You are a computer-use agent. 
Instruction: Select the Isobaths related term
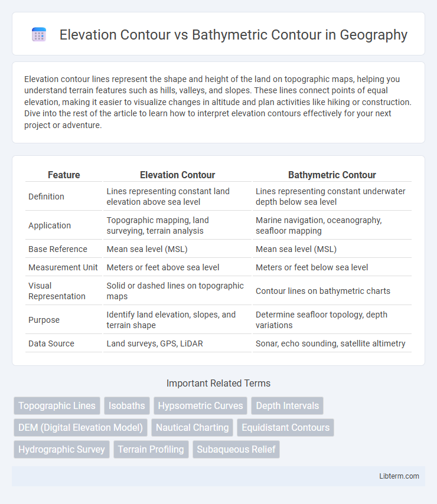[127, 405]
